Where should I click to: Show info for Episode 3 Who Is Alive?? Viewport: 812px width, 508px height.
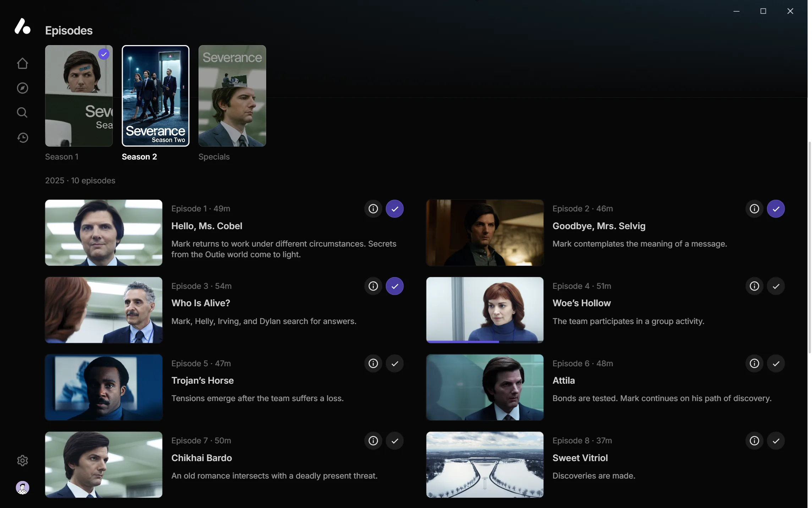(x=373, y=286)
